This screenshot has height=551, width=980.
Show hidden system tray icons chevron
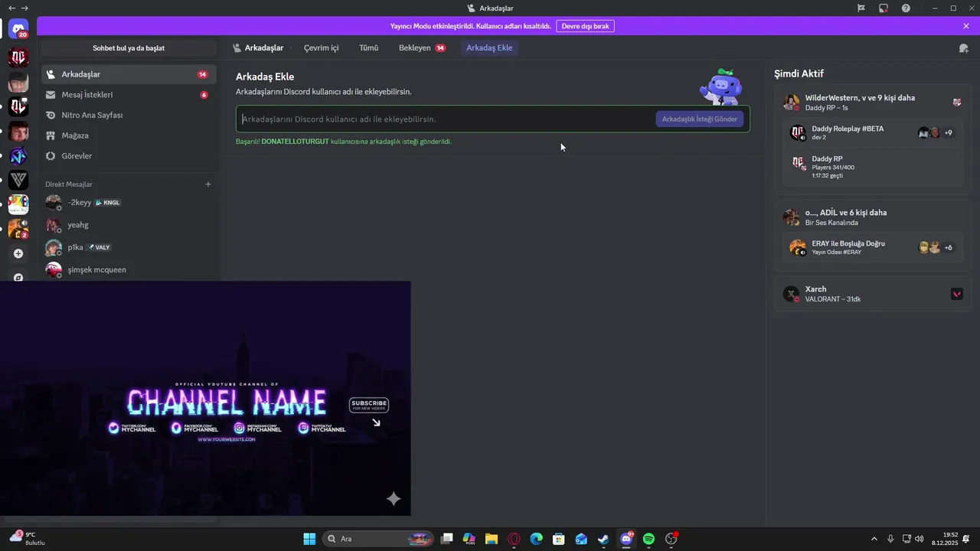(874, 539)
